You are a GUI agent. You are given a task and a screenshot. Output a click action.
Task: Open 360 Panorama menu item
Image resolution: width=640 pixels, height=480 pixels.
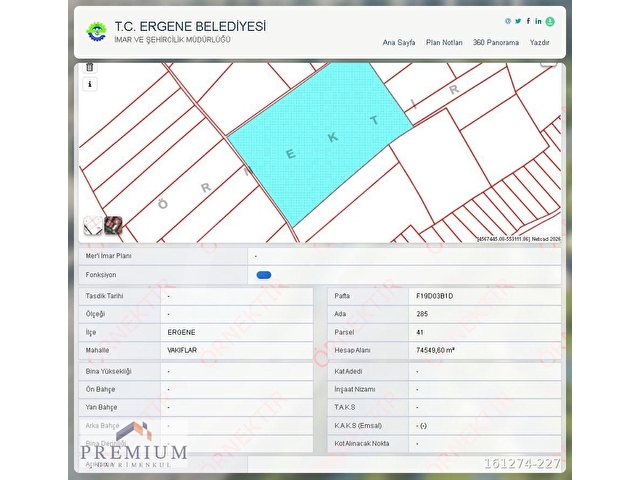click(x=496, y=42)
